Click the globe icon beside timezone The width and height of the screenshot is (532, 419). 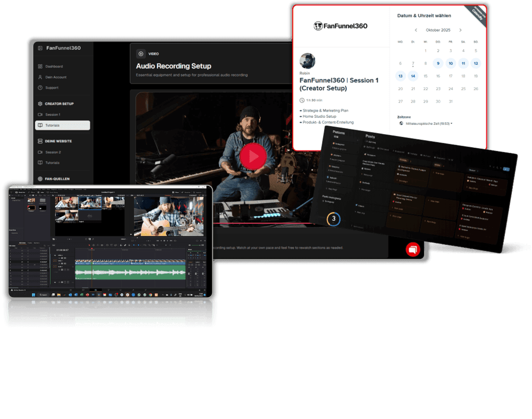pyautogui.click(x=401, y=123)
